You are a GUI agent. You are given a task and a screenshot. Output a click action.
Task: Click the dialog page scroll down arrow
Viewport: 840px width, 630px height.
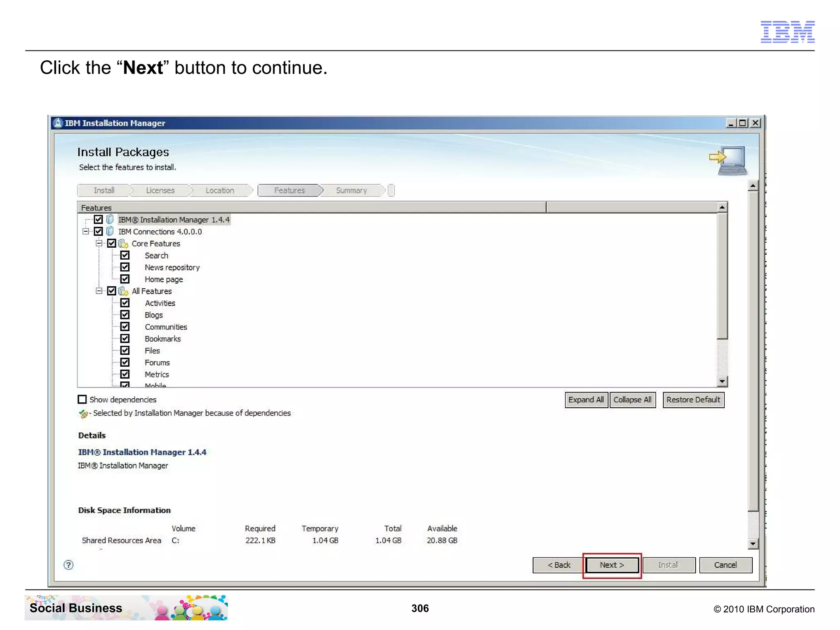[753, 544]
